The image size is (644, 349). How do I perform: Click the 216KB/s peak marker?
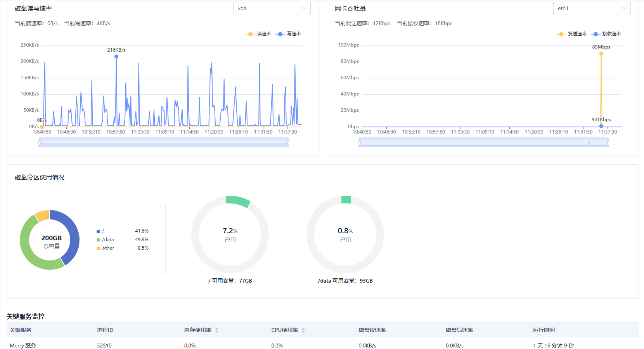pos(116,57)
